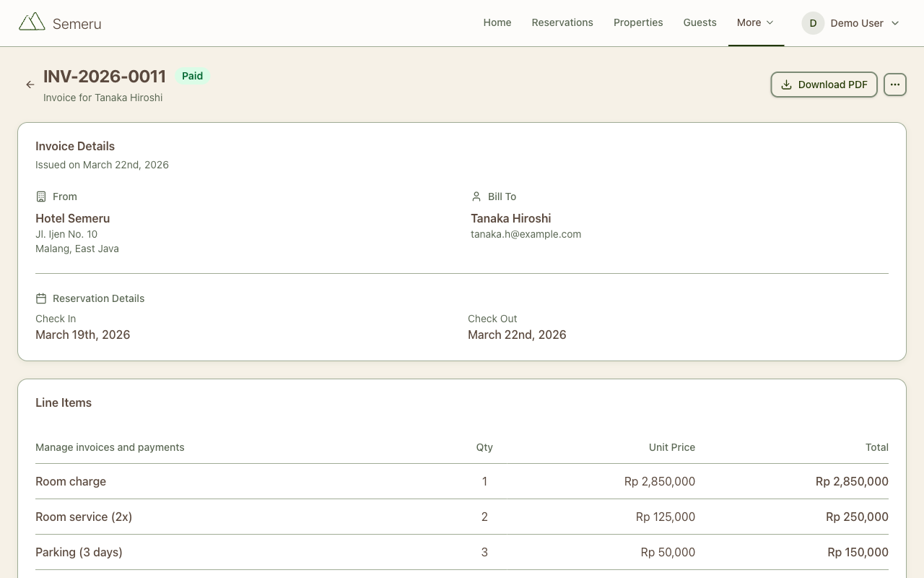Image resolution: width=924 pixels, height=578 pixels.
Task: Click the Room charge total Rp 2,850,000
Action: click(x=852, y=481)
